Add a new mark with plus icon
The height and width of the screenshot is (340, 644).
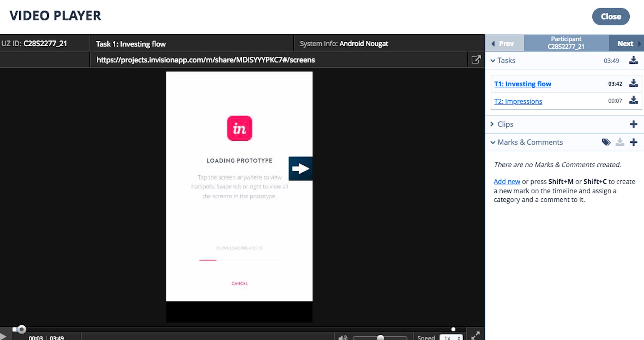point(633,142)
